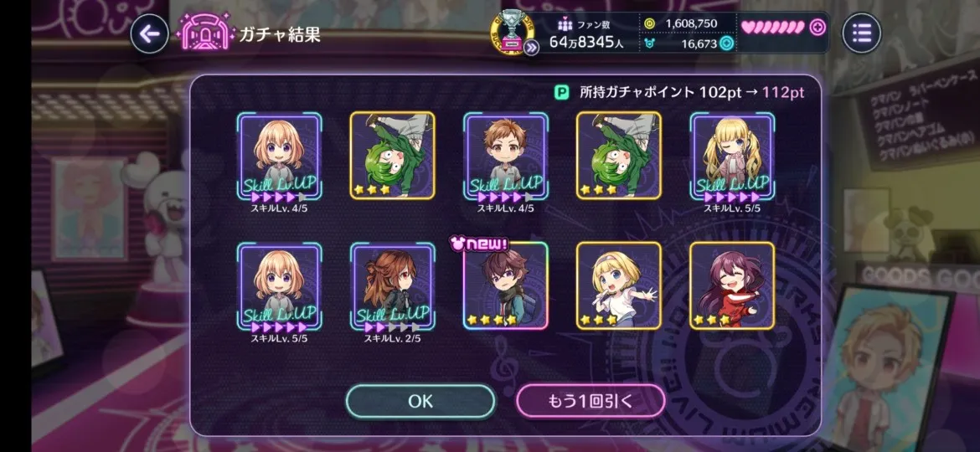Select the three-star singing blonde girl card
Image resolution: width=980 pixels, height=452 pixels.
(619, 285)
